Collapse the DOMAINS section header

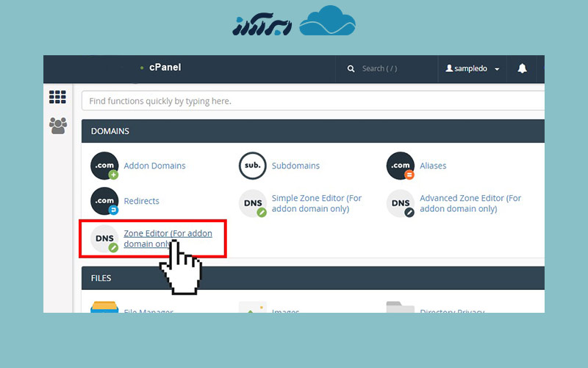(x=312, y=131)
